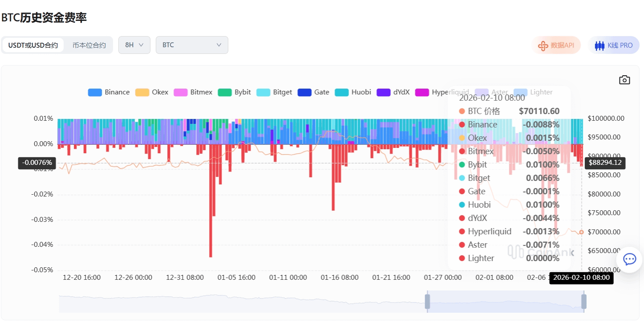Switch to 币本位合约 tab
Viewport: 644px width, 327px height.
[89, 45]
